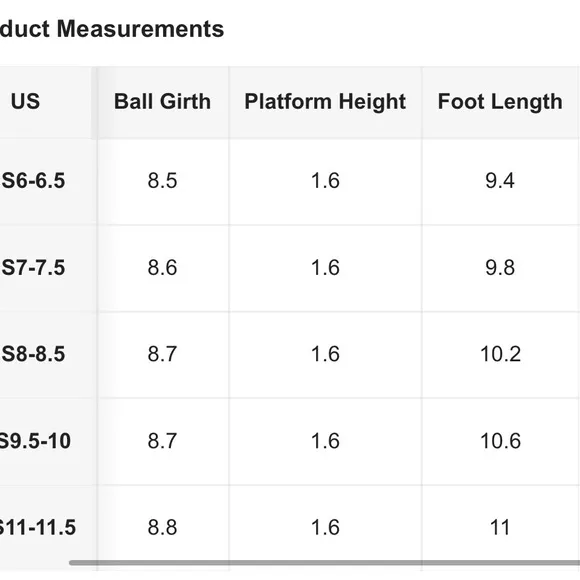Image resolution: width=580 pixels, height=580 pixels.
Task: Click Ball Girth value 8.6
Action: click(162, 267)
